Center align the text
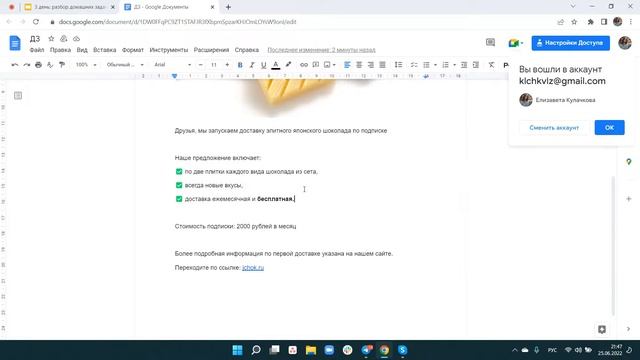Image resolution: width=640 pixels, height=360 pixels. 359,65
